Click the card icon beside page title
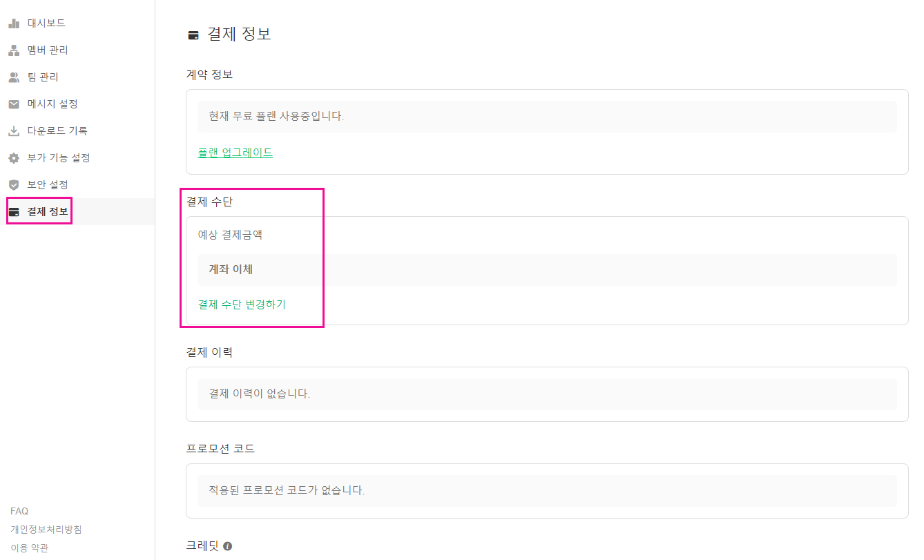Screen dimensions: 924x560 (x=193, y=35)
